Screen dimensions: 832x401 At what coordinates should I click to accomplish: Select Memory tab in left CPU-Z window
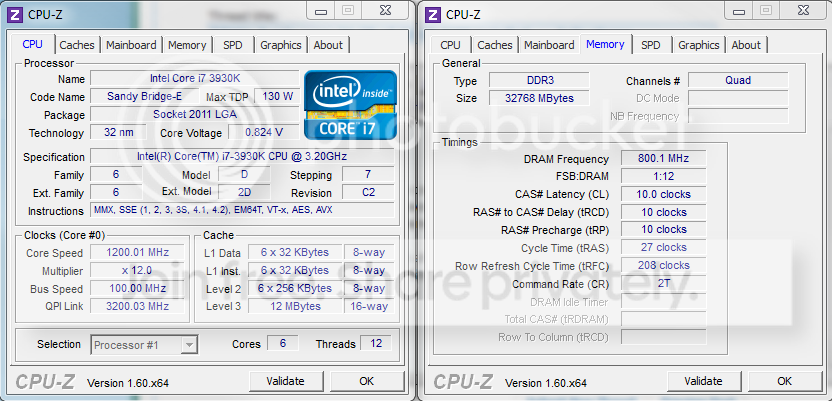187,45
